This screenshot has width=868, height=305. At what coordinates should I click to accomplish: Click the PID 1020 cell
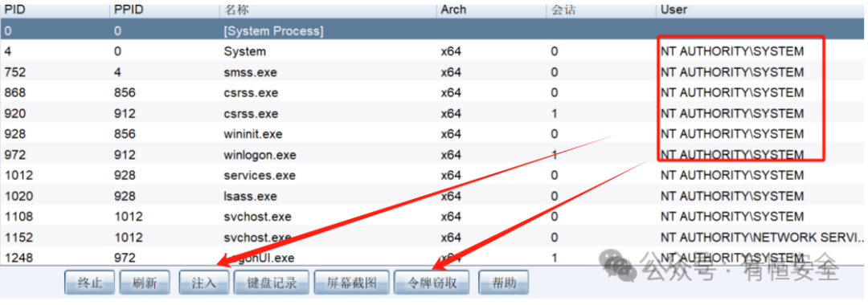[18, 196]
